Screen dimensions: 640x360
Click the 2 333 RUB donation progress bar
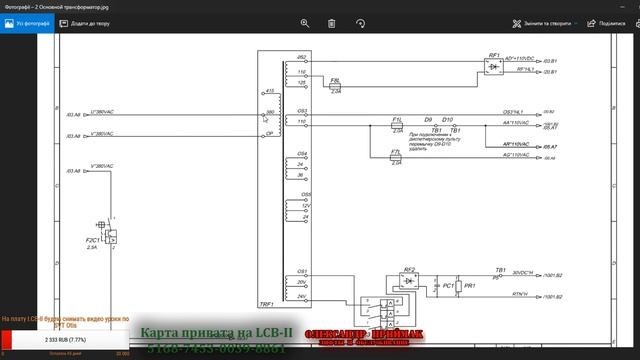[x=65, y=340]
